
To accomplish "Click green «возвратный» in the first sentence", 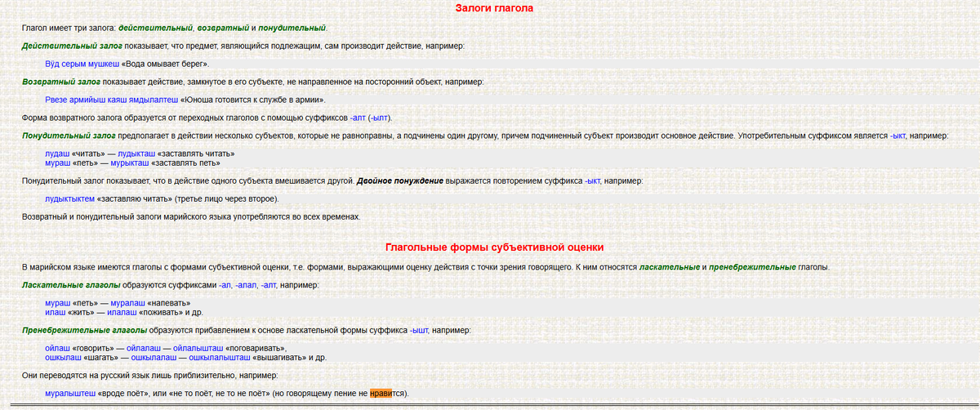I will pos(223,28).
